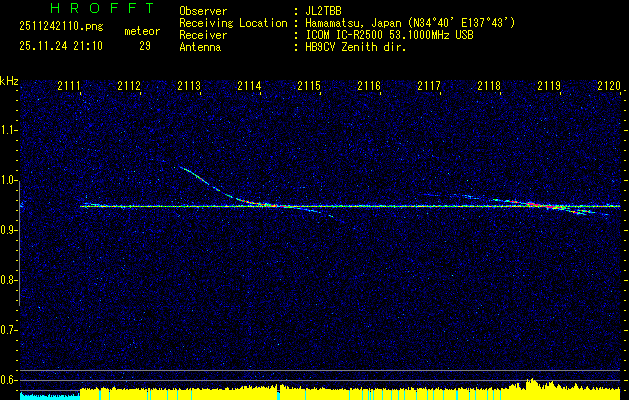Viewport: 629px width, 400px height.
Task: Click the 2120 time marker
Action: pos(607,87)
